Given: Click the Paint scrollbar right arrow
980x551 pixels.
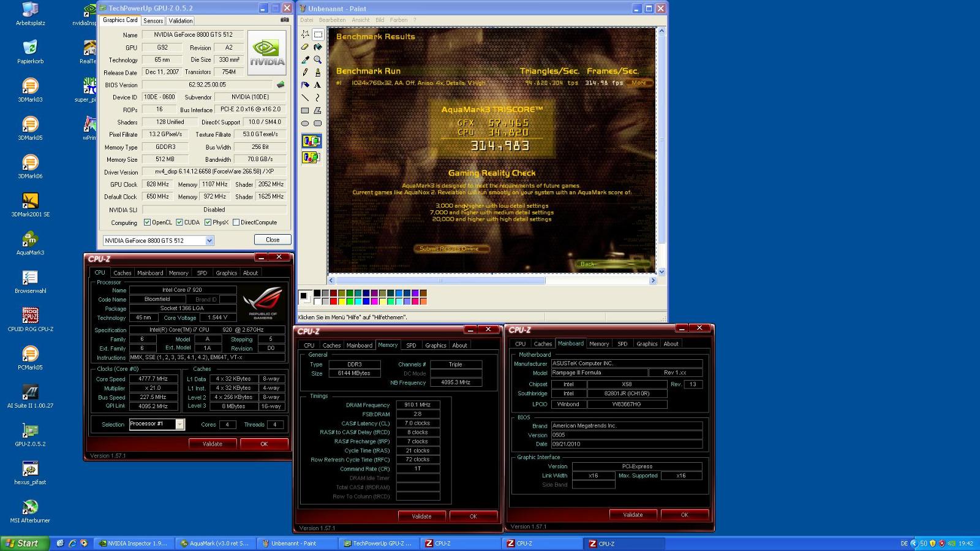Looking at the screenshot, I should click(653, 280).
